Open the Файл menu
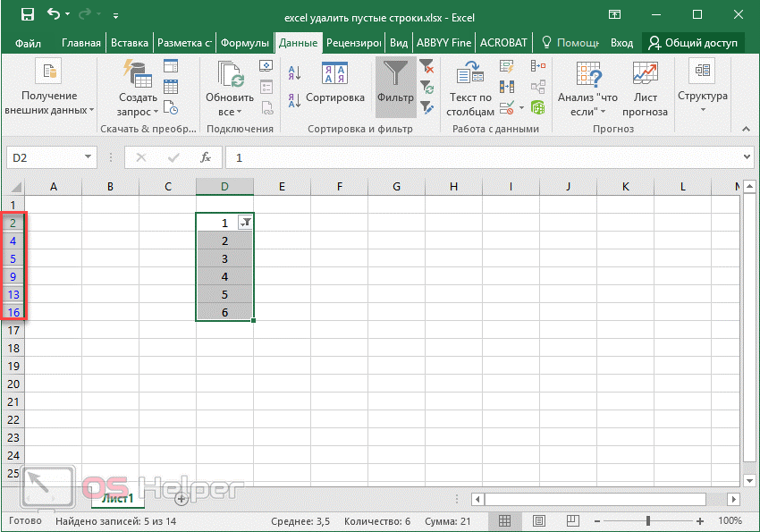The height and width of the screenshot is (532, 760). coord(28,42)
